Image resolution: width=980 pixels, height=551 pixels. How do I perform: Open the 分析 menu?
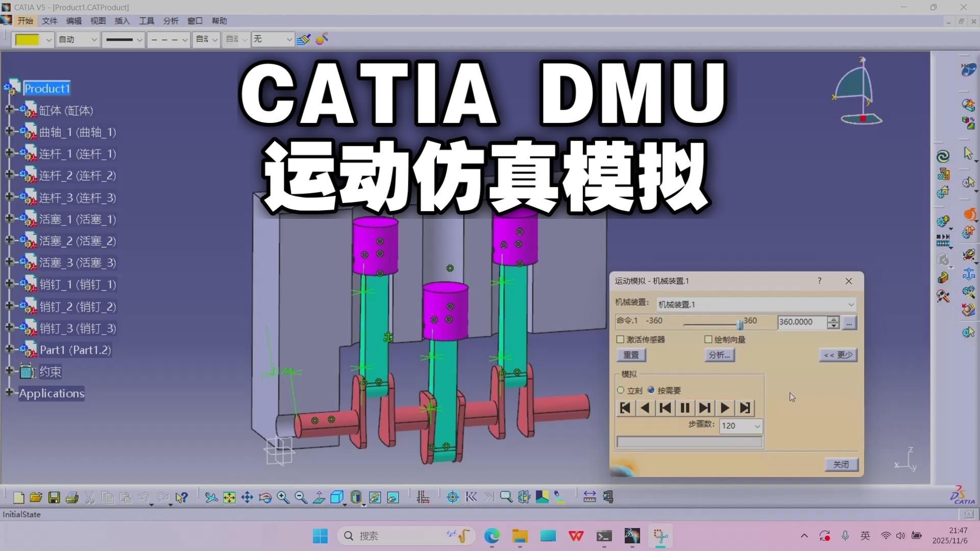[171, 21]
